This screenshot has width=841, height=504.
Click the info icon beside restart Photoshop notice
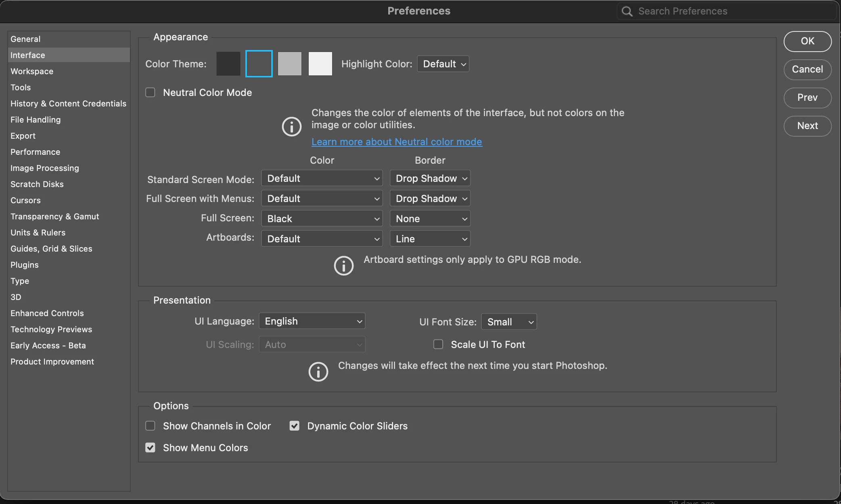point(318,371)
